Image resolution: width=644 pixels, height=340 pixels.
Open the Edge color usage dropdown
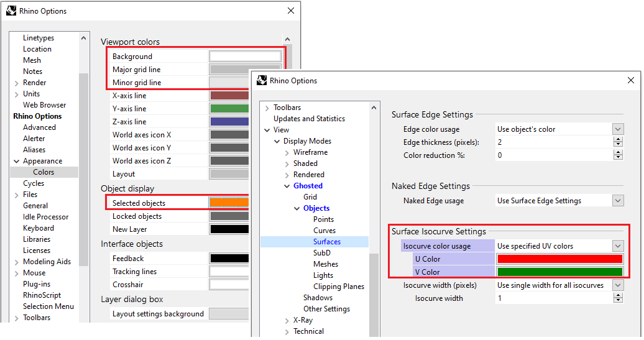617,129
